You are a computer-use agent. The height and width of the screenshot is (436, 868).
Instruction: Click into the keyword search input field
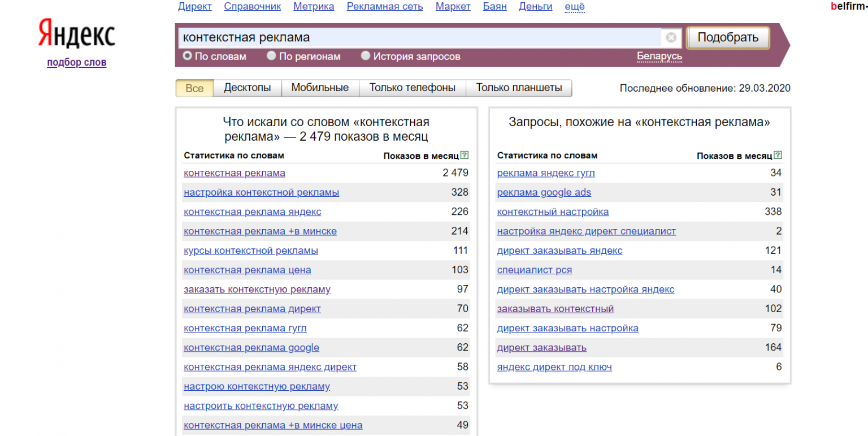pyautogui.click(x=418, y=38)
